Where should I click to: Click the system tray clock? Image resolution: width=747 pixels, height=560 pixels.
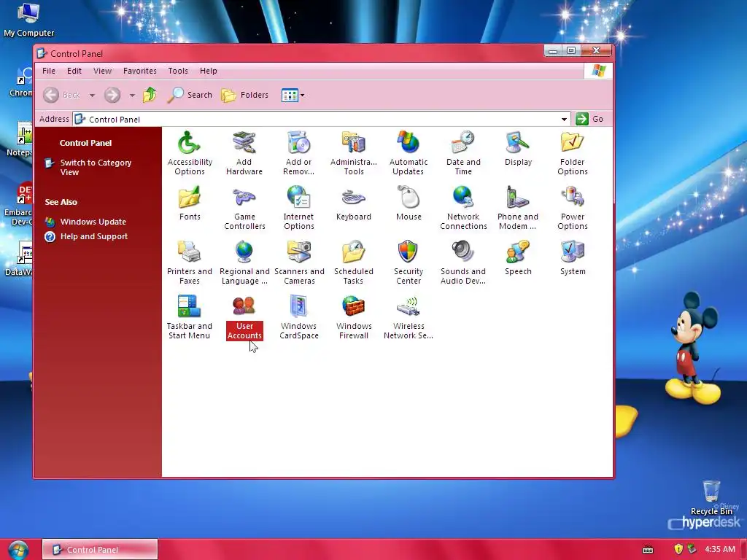click(720, 549)
